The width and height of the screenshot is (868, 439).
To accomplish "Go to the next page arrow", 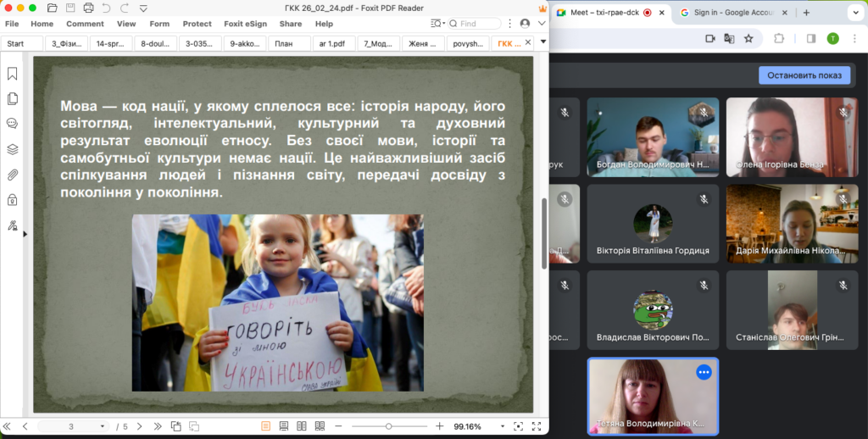I will [140, 425].
